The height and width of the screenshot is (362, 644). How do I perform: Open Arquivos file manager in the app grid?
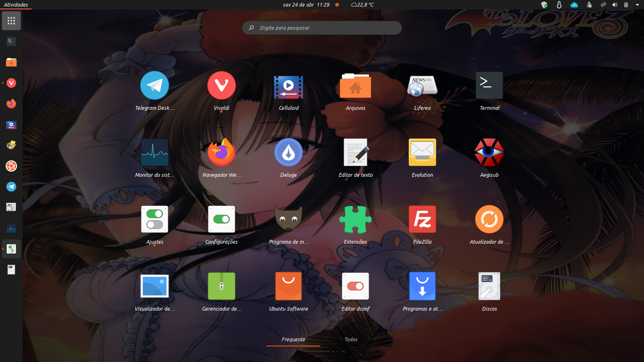point(355,86)
